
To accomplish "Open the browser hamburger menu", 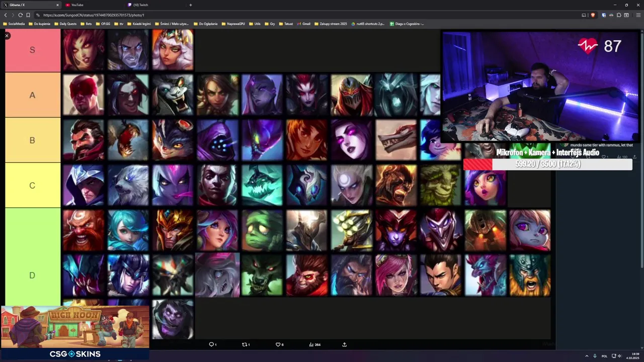I will pyautogui.click(x=638, y=15).
